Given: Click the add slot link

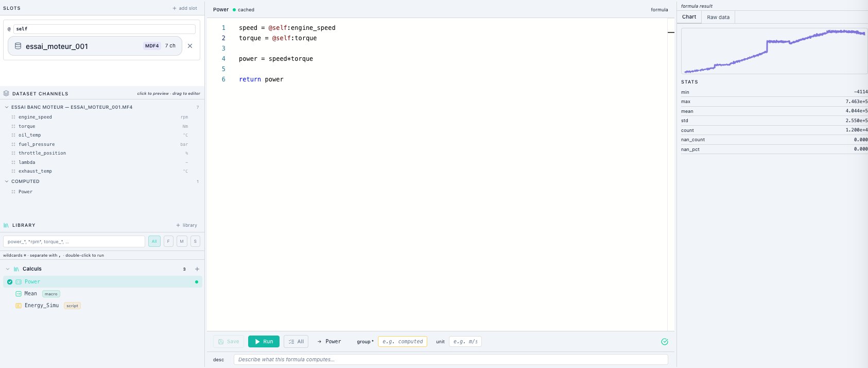Looking at the screenshot, I should 185,8.
